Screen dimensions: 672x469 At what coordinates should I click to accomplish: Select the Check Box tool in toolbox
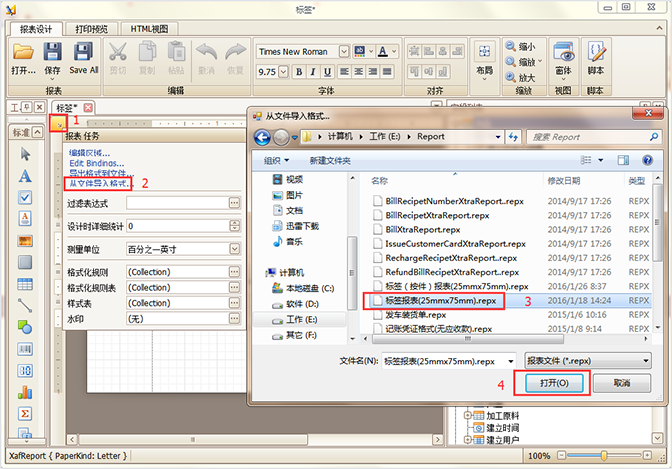click(25, 197)
